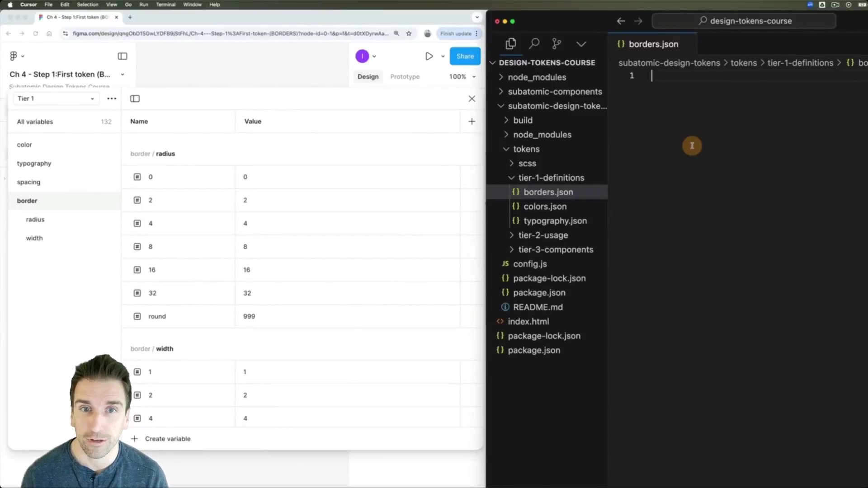The width and height of the screenshot is (868, 488).
Task: Open the Source Control icon in Cursor
Action: click(557, 44)
